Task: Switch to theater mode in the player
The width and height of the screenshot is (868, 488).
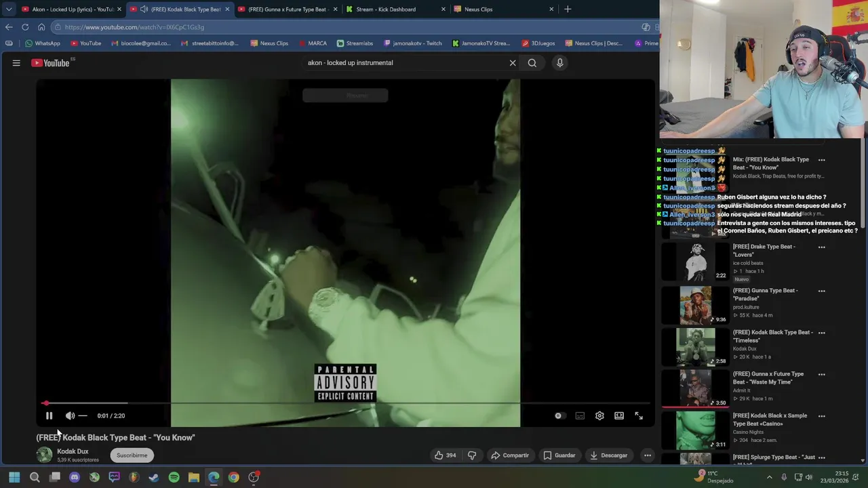Action: [619, 415]
